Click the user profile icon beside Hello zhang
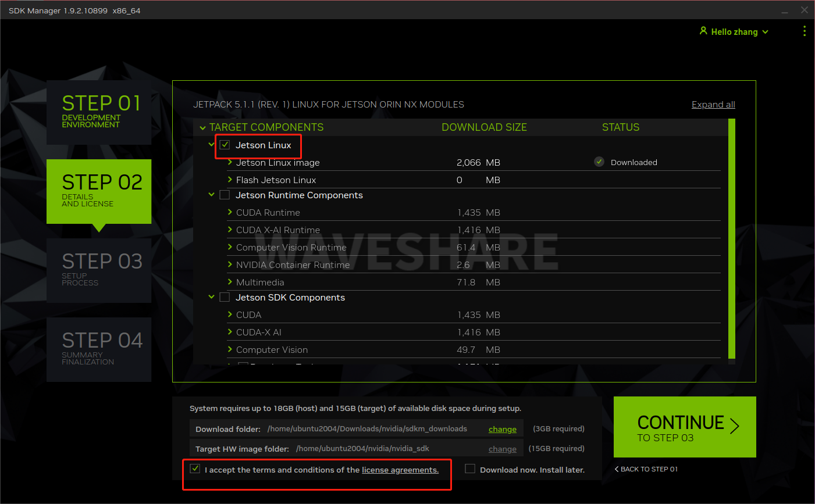This screenshot has height=504, width=815. click(703, 31)
